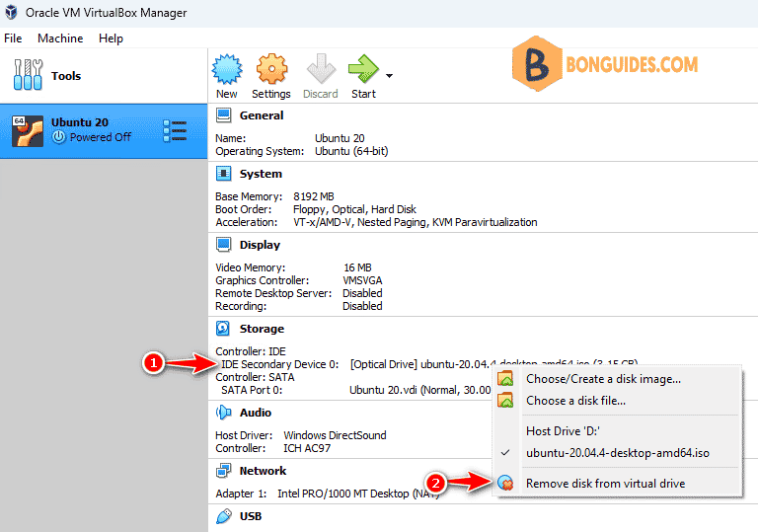Open the Machine menu
Image resolution: width=758 pixels, height=532 pixels.
point(60,38)
